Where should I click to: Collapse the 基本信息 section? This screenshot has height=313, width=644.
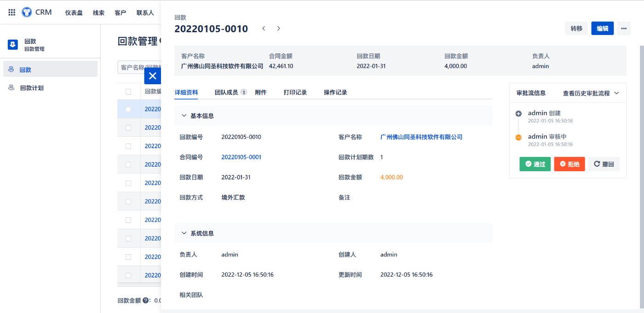click(x=184, y=116)
